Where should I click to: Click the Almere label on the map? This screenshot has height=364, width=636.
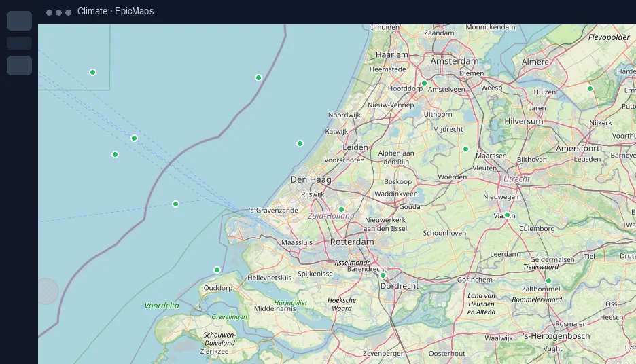click(535, 62)
